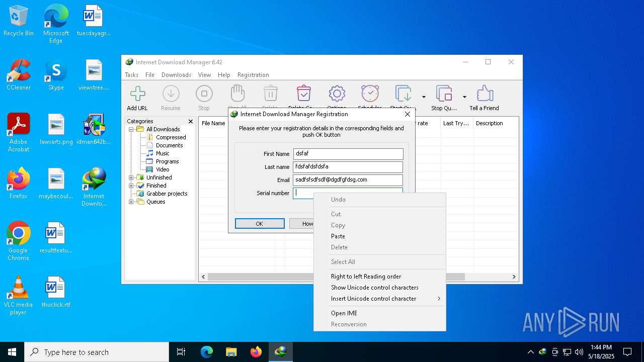Open Options gear icon in toolbar

337,95
